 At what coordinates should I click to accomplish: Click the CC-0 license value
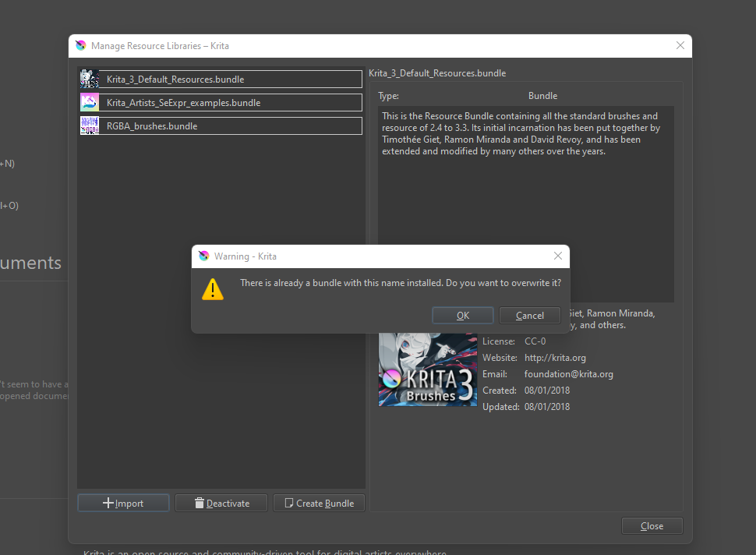(535, 341)
